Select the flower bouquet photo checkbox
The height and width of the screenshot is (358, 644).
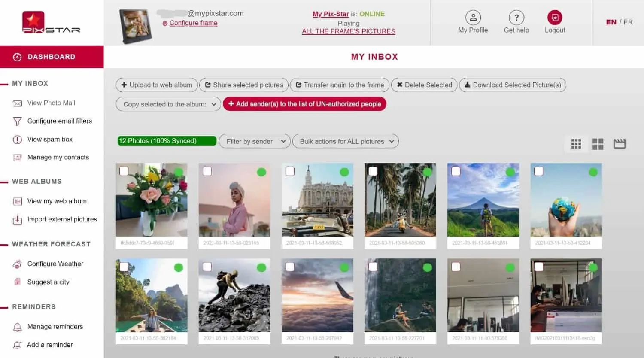124,171
